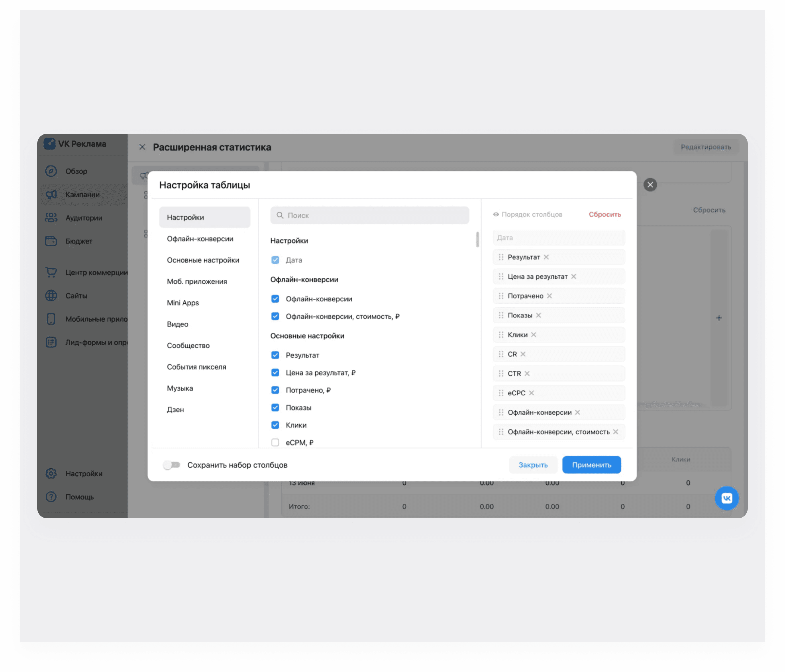The height and width of the screenshot is (672, 785).
Task: Remove the Результат column with its X
Action: [x=546, y=257]
